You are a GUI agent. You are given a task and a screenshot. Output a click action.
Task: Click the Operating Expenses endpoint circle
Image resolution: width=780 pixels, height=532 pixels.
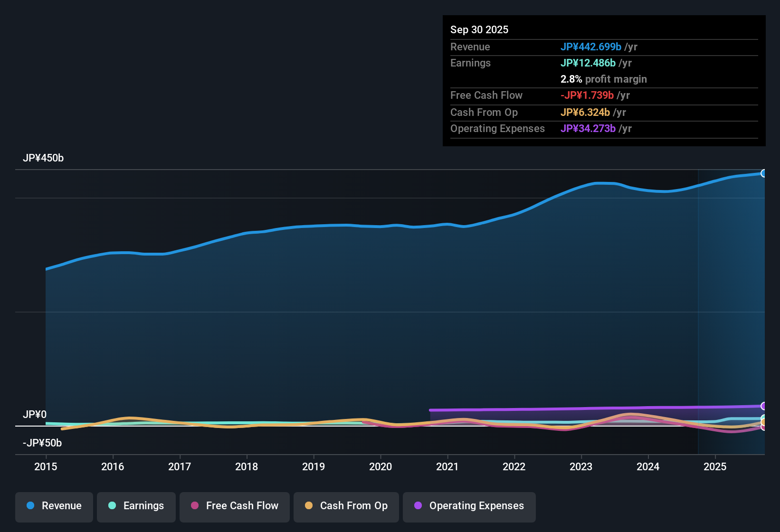[x=763, y=407]
